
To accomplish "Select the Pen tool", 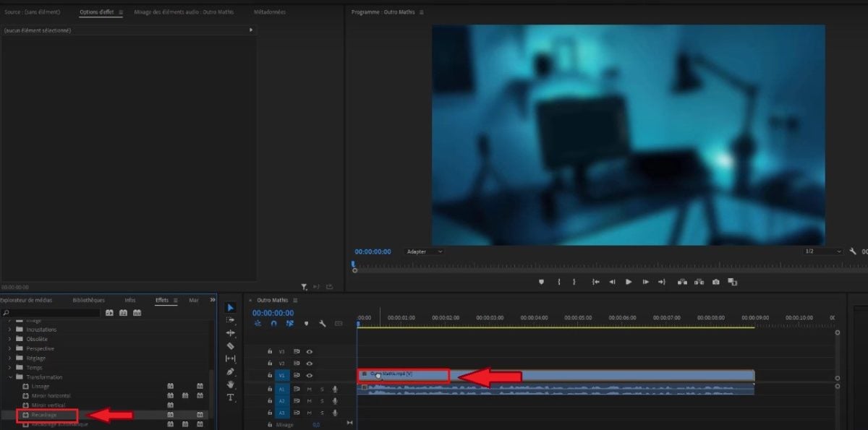I will pyautogui.click(x=231, y=371).
